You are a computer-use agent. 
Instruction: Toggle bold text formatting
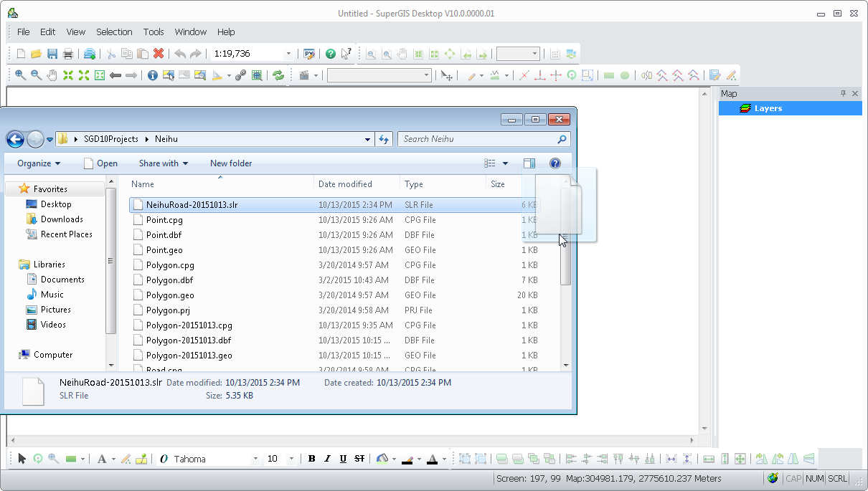311,459
